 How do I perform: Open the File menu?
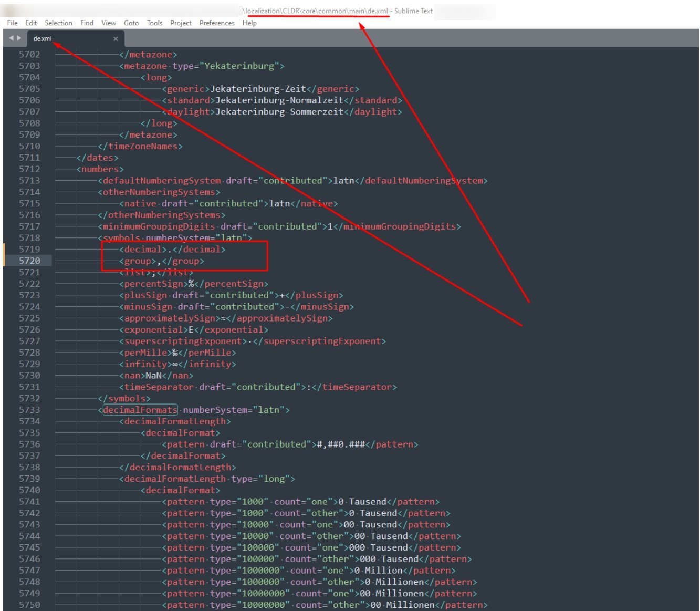13,23
